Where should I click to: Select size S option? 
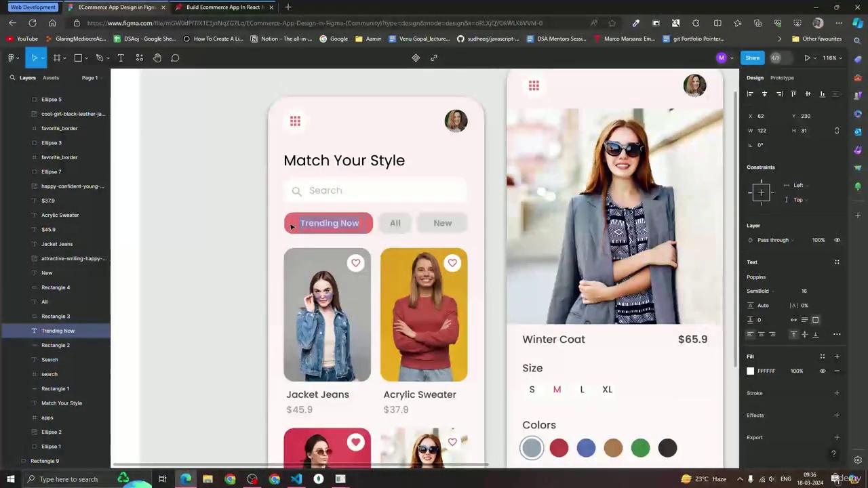[532, 390]
